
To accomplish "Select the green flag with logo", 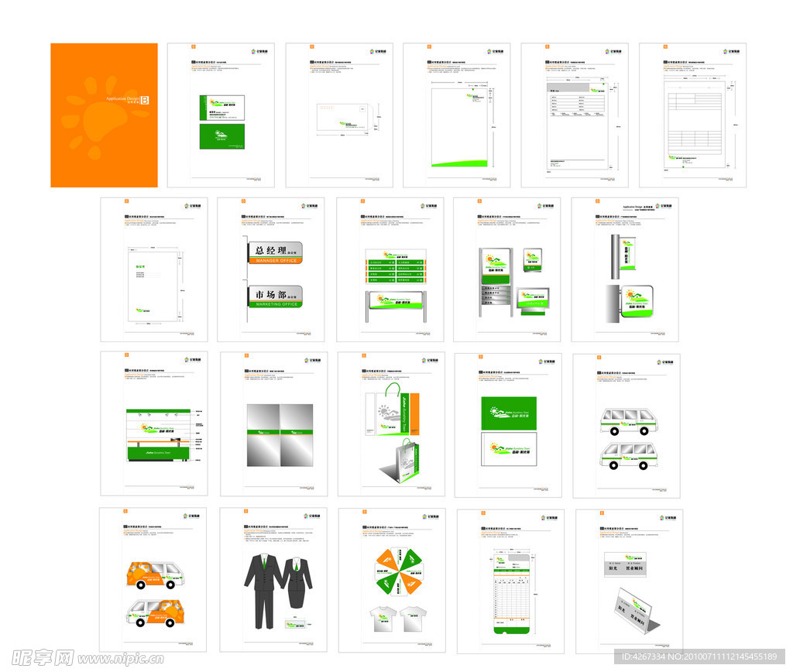I will (x=509, y=413).
